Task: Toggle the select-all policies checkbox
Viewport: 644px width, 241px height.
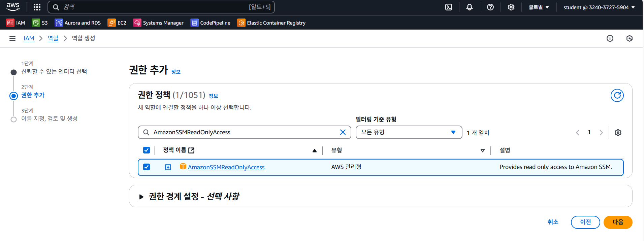Action: [x=147, y=150]
